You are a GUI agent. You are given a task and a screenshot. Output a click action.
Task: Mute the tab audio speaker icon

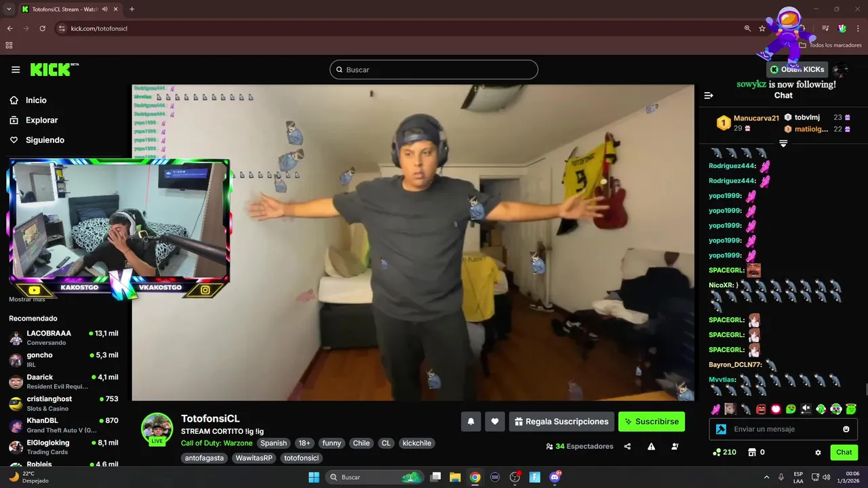pos(104,9)
